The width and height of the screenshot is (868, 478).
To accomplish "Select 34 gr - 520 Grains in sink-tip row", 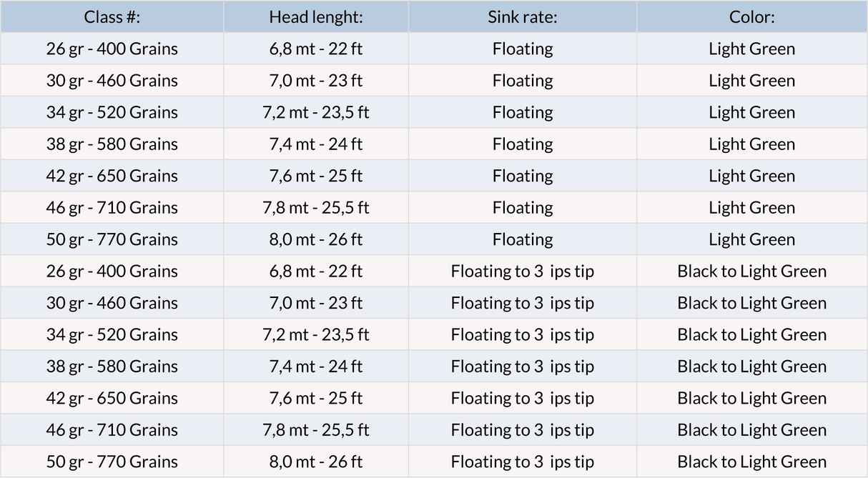I will pyautogui.click(x=112, y=334).
